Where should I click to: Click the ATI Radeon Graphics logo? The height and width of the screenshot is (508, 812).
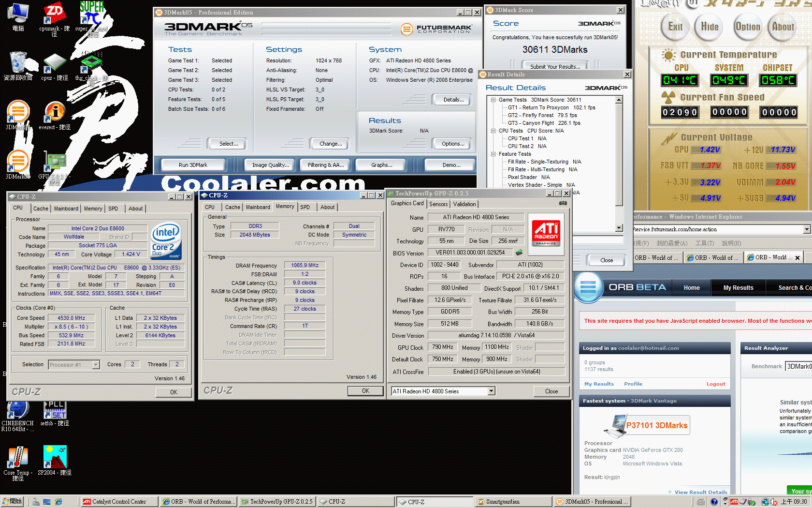click(546, 234)
